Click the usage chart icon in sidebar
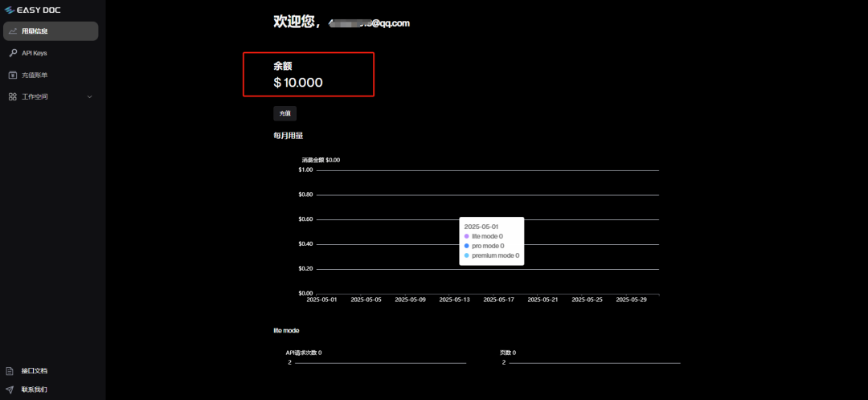This screenshot has width=868, height=400. [13, 31]
